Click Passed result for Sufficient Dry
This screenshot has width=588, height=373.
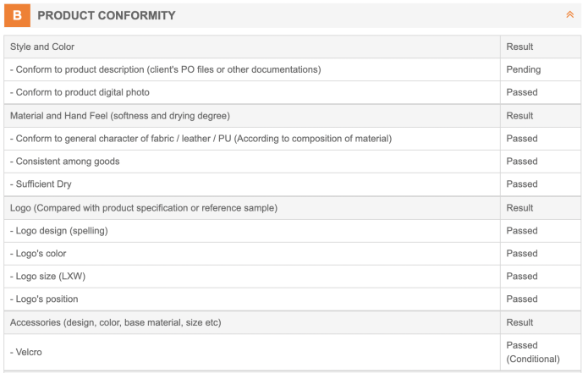point(521,184)
